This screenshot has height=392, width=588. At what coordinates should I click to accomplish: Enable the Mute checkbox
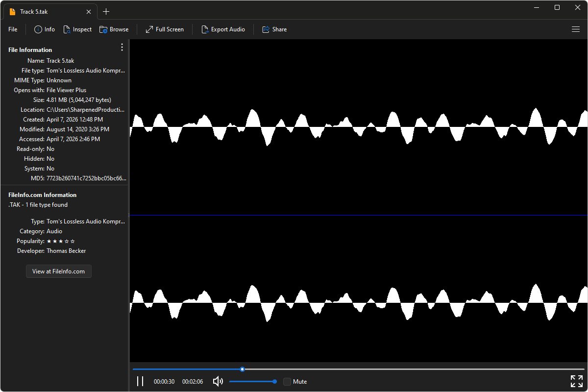tap(287, 381)
